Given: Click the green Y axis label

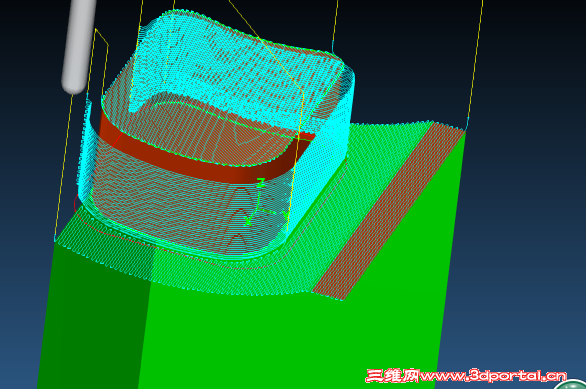Looking at the screenshot, I should point(286,216).
